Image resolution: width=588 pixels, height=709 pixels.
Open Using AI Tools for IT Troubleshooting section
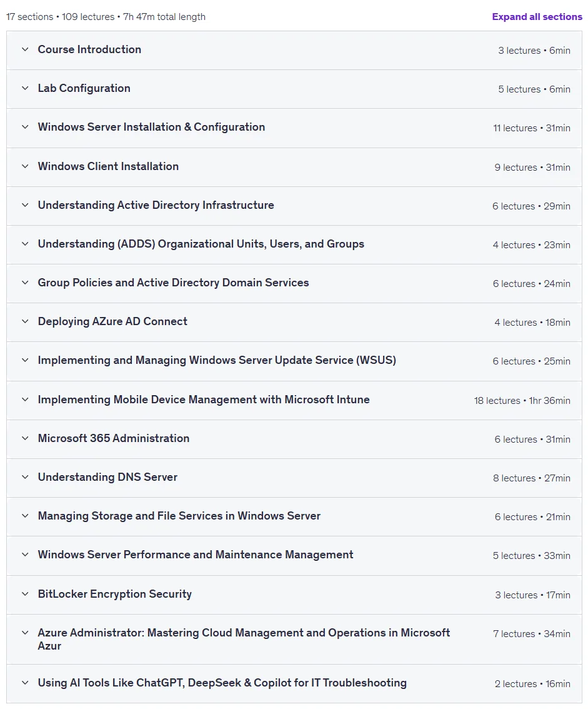click(x=294, y=684)
